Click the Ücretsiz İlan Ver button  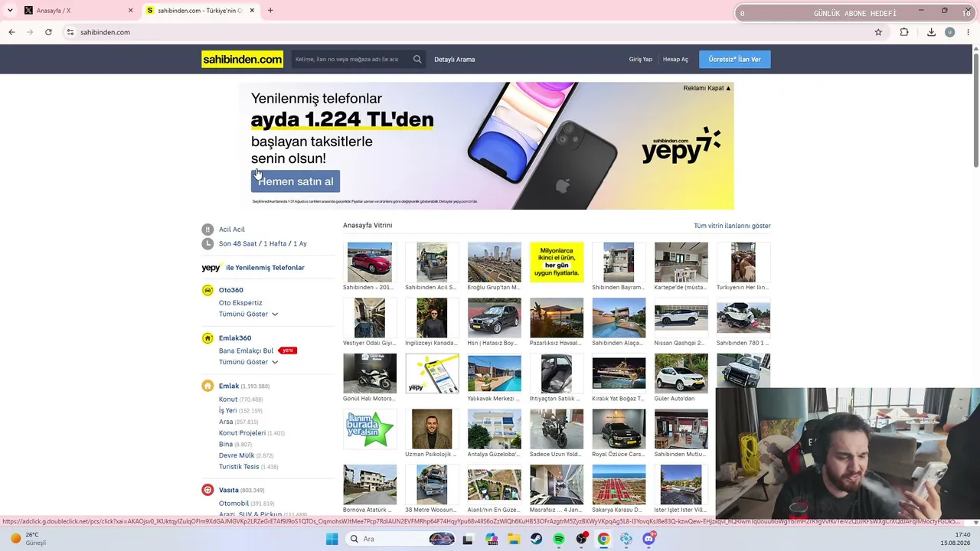click(x=735, y=59)
